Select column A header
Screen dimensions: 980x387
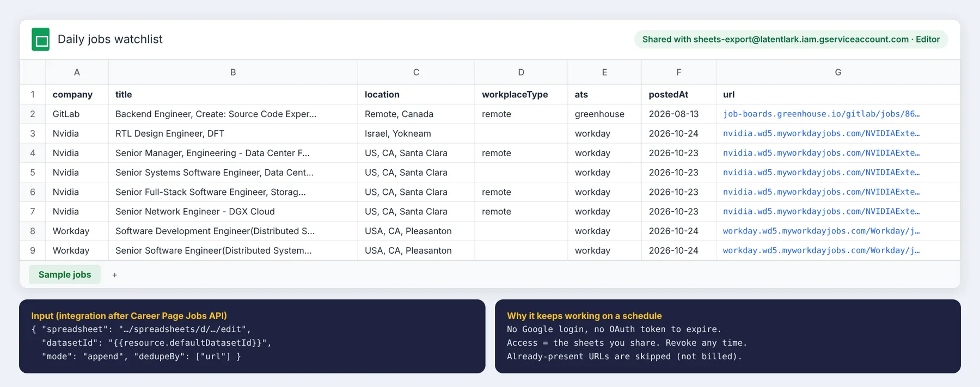pyautogui.click(x=77, y=72)
